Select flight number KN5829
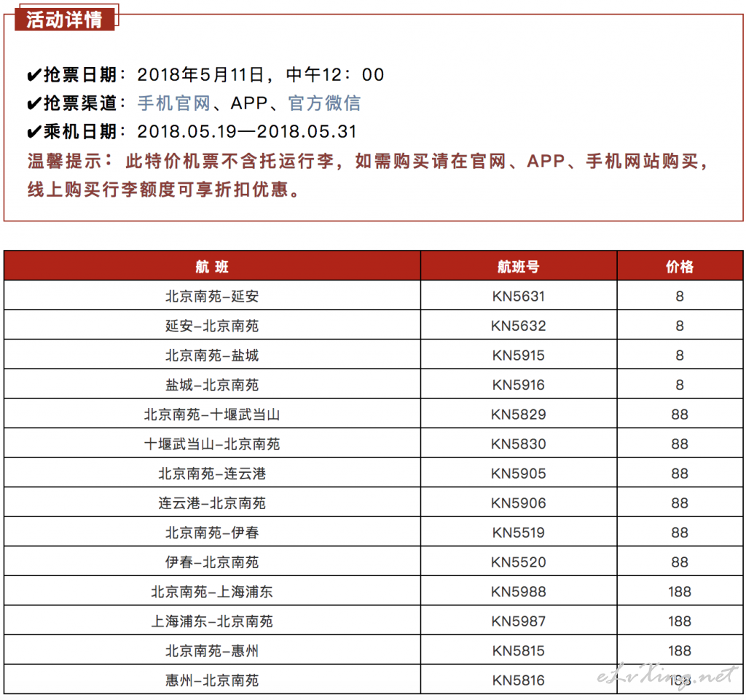The height and width of the screenshot is (700, 746). pyautogui.click(x=519, y=414)
